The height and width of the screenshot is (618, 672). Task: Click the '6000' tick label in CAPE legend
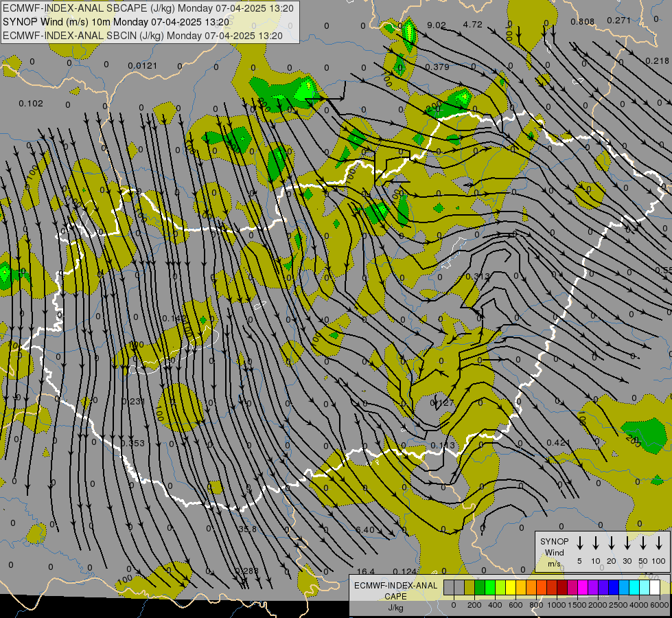click(x=660, y=605)
